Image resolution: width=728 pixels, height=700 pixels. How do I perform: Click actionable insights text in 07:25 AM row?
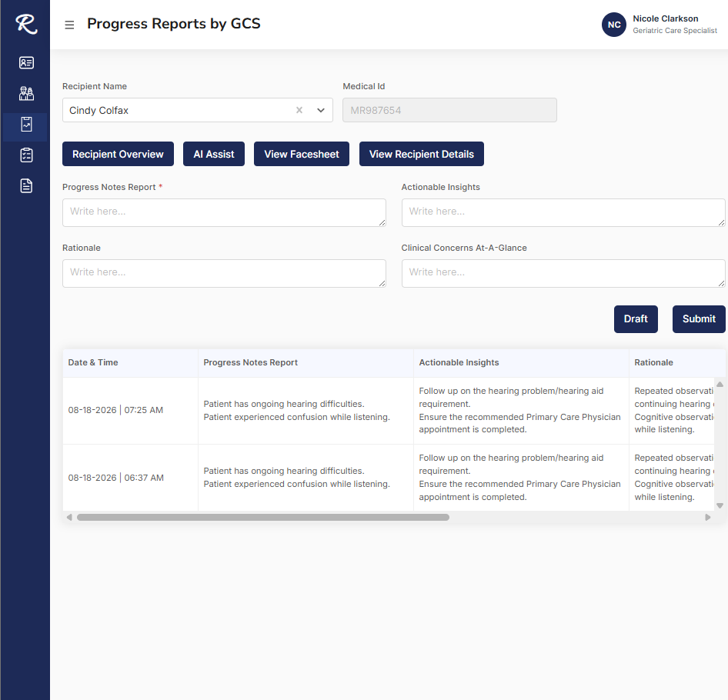click(x=519, y=410)
